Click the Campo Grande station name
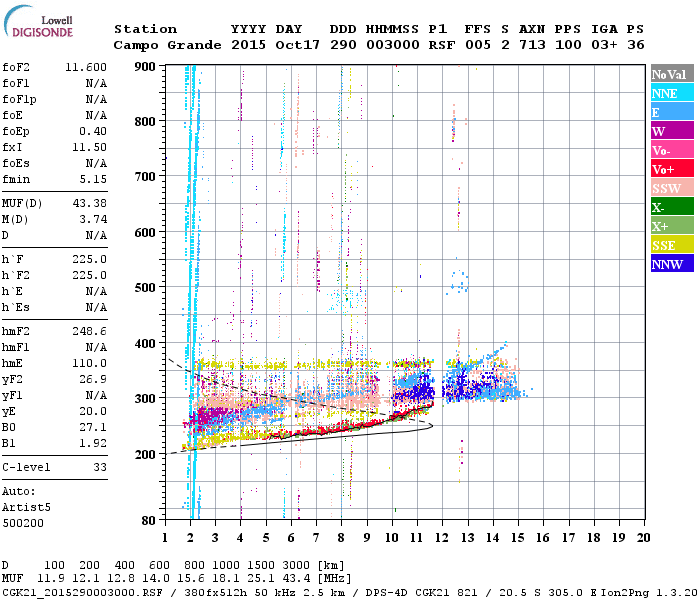700x600 pixels. (x=167, y=45)
